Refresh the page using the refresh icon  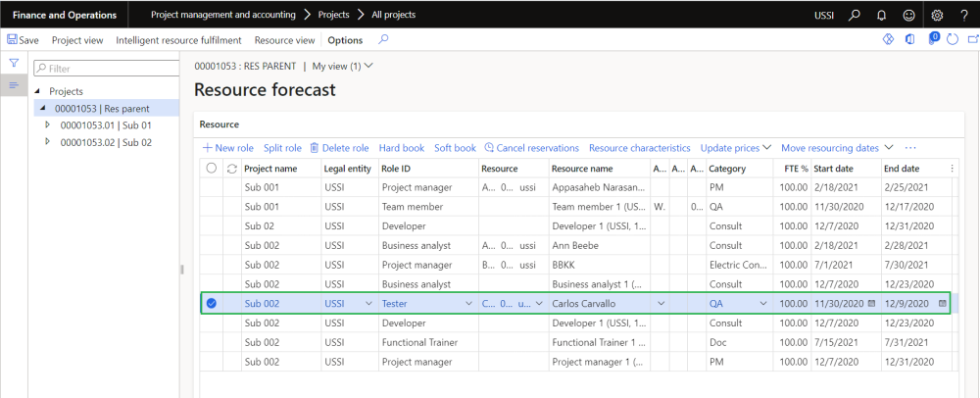click(x=952, y=40)
